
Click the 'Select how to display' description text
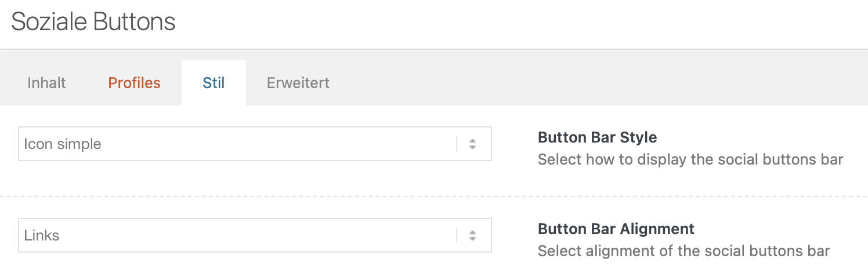tap(690, 159)
